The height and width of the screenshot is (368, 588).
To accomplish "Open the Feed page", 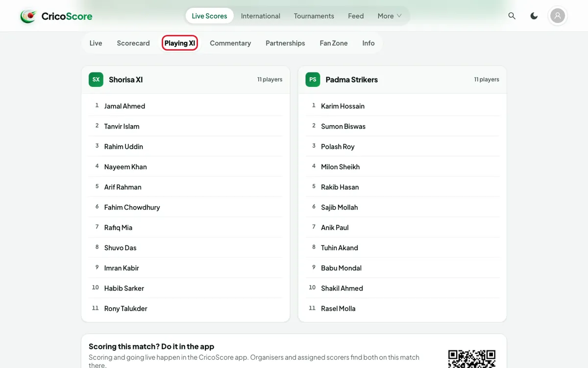I will point(356,16).
